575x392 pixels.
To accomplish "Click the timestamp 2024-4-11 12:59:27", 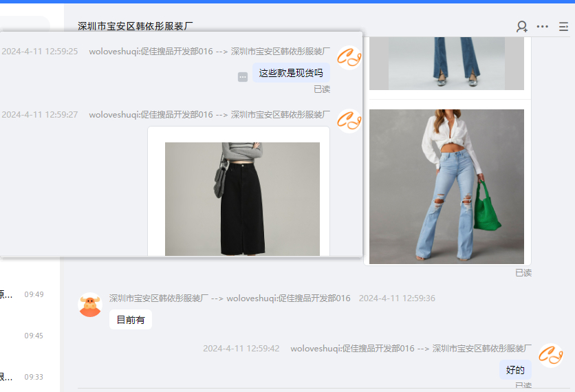I will pyautogui.click(x=40, y=115).
